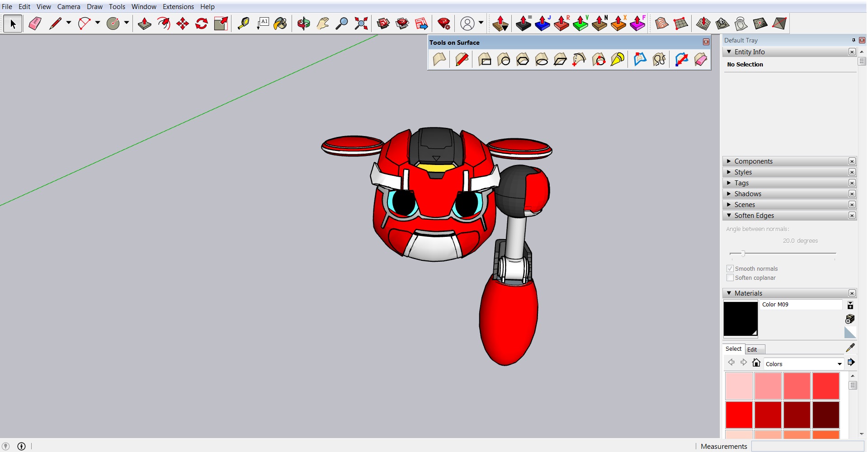
Task: Pick Rectangle on Surface tool
Action: point(485,60)
